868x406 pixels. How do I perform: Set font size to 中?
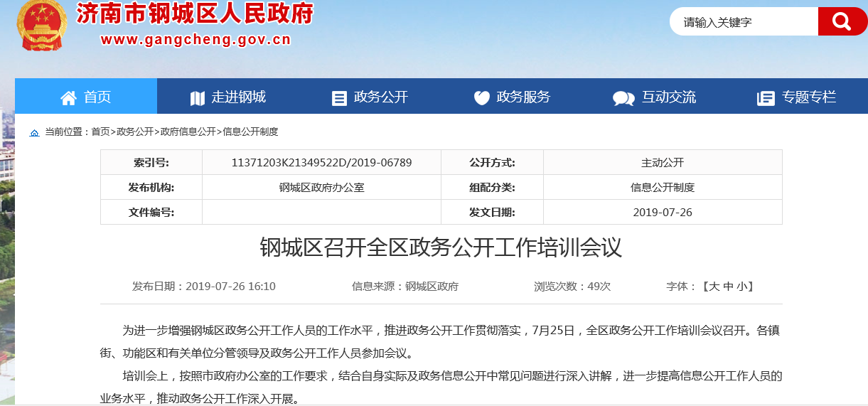729,287
